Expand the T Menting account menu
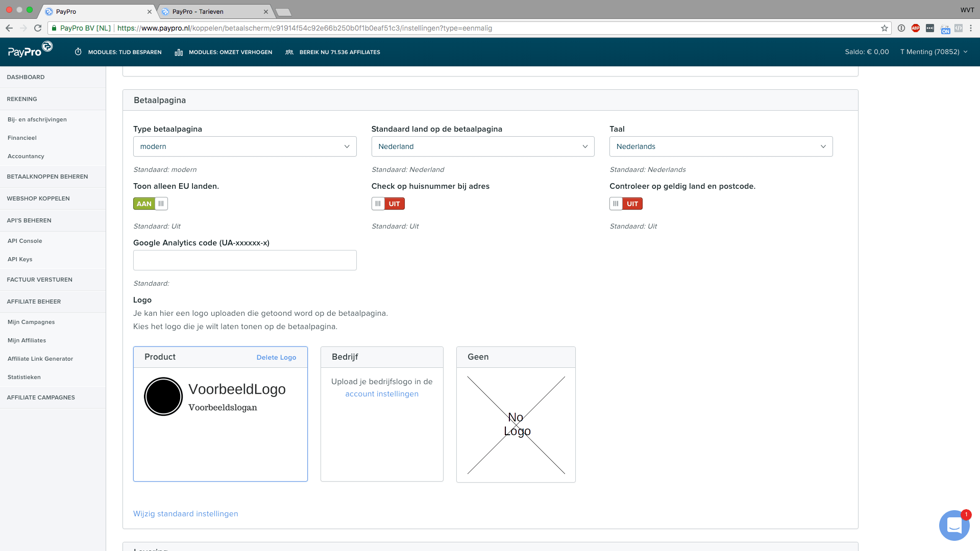Viewport: 980px width, 551px height. point(934,52)
